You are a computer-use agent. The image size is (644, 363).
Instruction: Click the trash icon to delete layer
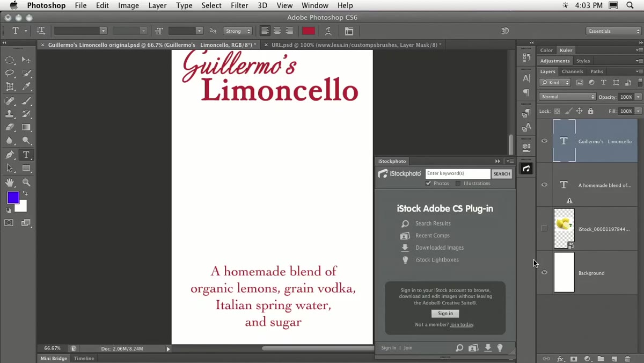pos(627,359)
